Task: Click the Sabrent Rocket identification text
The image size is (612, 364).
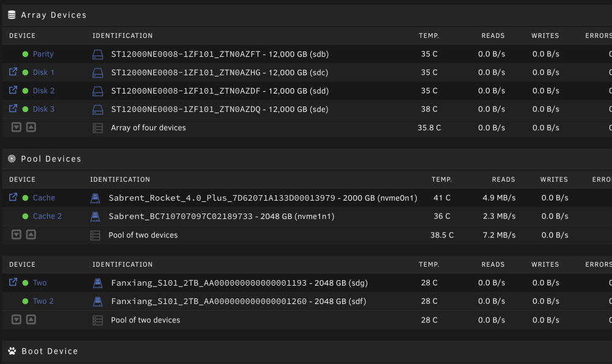Action: tap(263, 198)
